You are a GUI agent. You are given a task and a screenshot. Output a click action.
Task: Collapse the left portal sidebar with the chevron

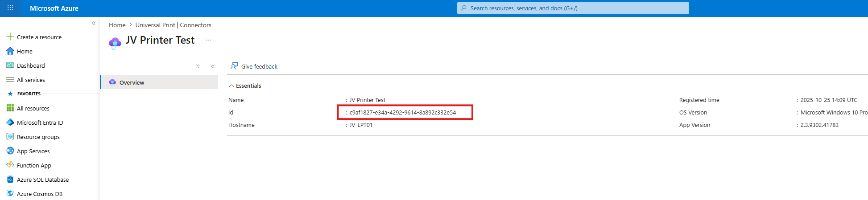click(x=94, y=23)
